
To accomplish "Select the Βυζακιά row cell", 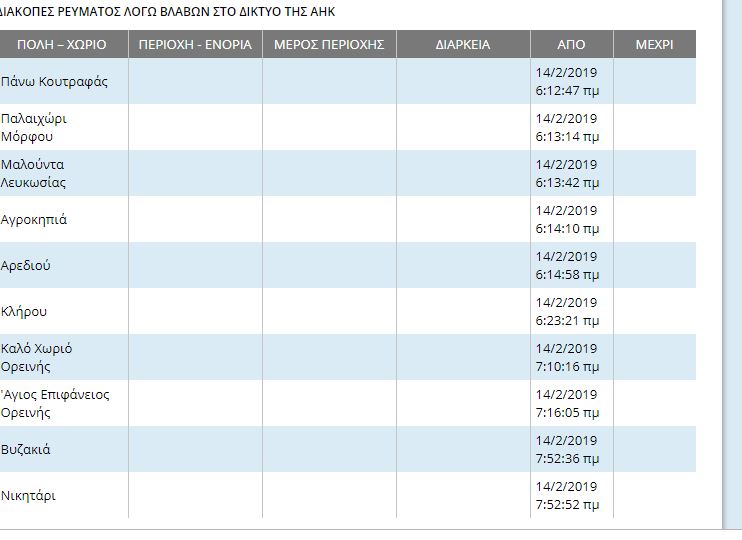I will 26,449.
